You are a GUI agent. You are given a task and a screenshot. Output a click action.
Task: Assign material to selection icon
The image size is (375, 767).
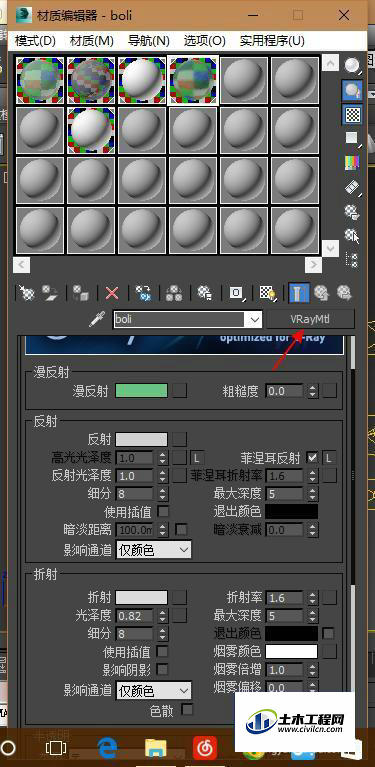coord(81,293)
